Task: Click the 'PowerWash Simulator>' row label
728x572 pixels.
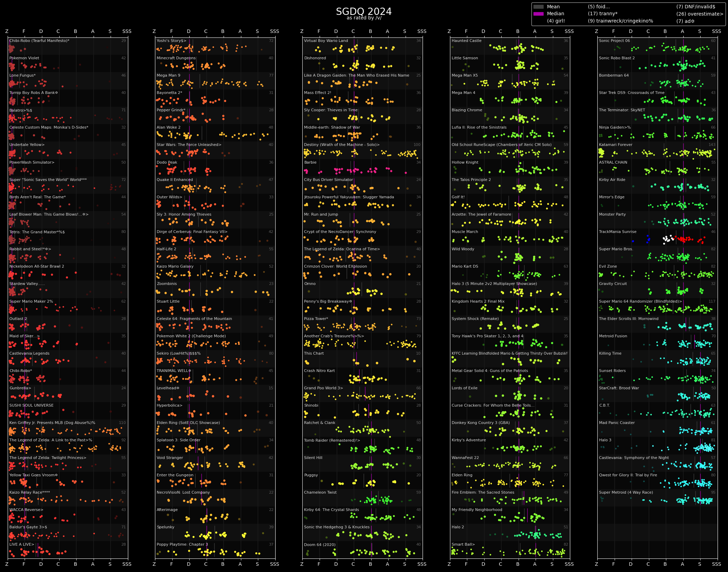Action: (x=32, y=162)
